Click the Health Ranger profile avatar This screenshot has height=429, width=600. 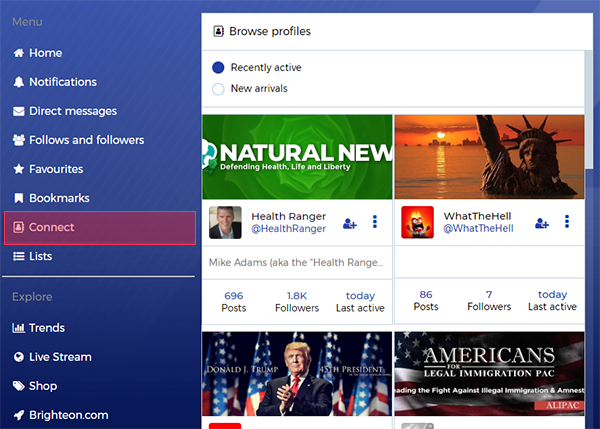[x=225, y=222]
